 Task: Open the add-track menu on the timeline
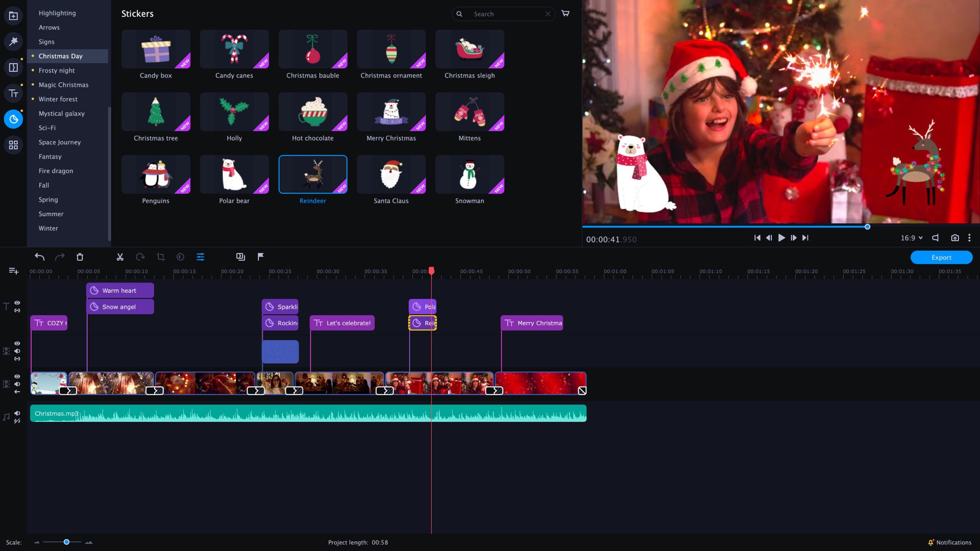coord(13,271)
